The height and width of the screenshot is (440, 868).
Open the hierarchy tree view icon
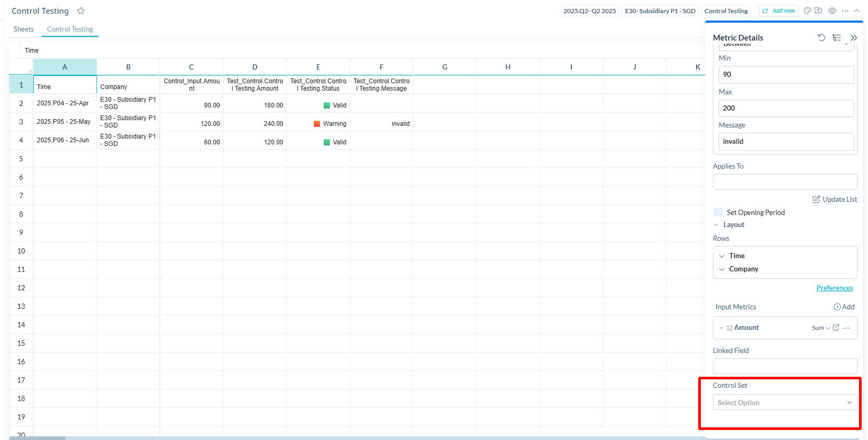coord(837,37)
